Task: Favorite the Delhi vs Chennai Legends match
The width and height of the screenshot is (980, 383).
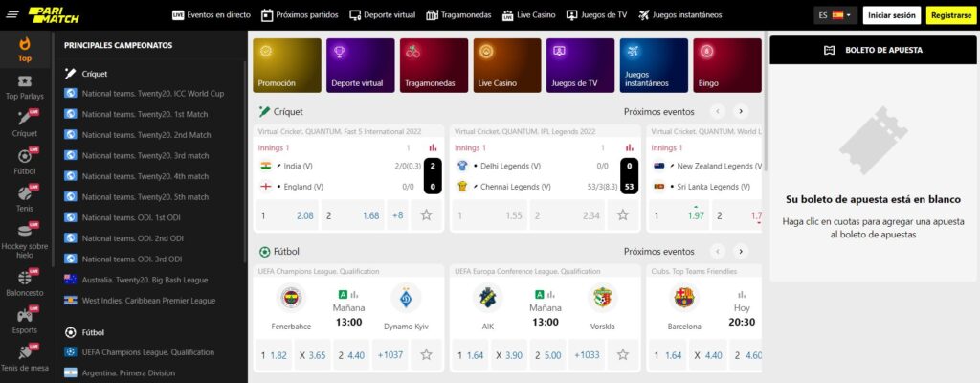Action: point(623,215)
